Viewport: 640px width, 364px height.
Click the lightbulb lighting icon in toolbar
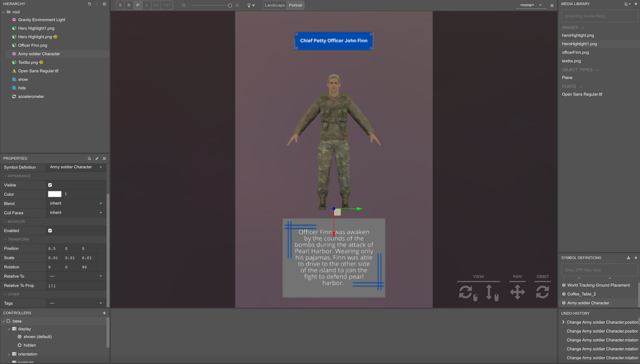tap(249, 5)
